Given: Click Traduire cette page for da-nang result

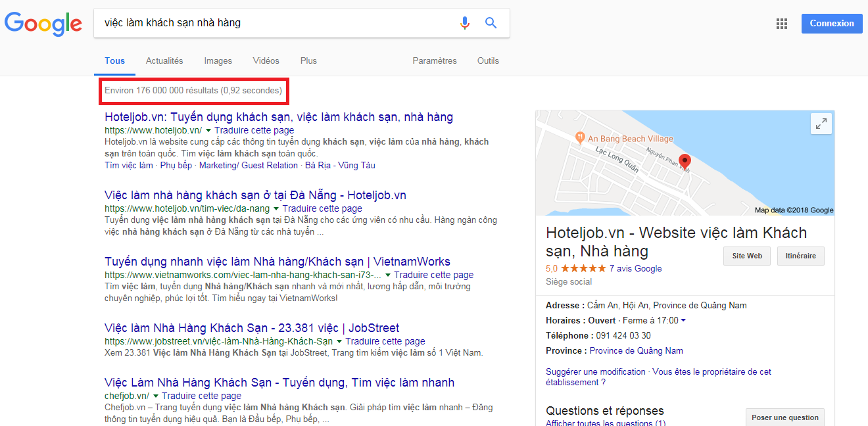Looking at the screenshot, I should [x=322, y=208].
